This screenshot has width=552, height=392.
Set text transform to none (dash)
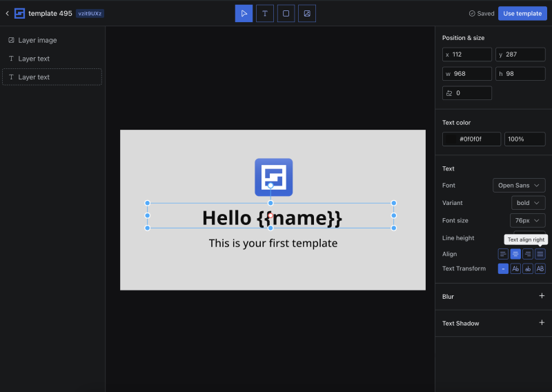click(x=503, y=268)
